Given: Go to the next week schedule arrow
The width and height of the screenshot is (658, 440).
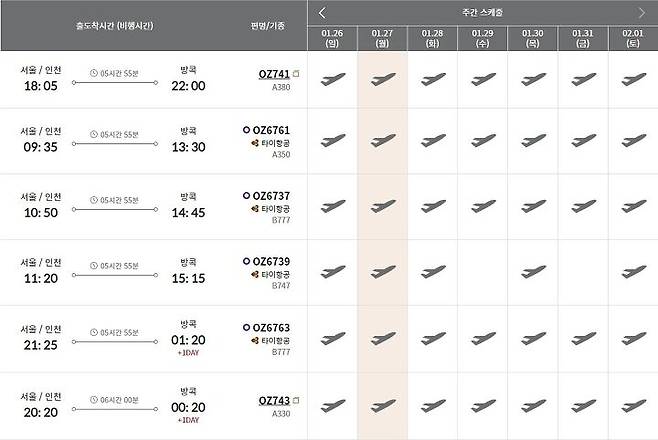Looking at the screenshot, I should click(x=641, y=13).
